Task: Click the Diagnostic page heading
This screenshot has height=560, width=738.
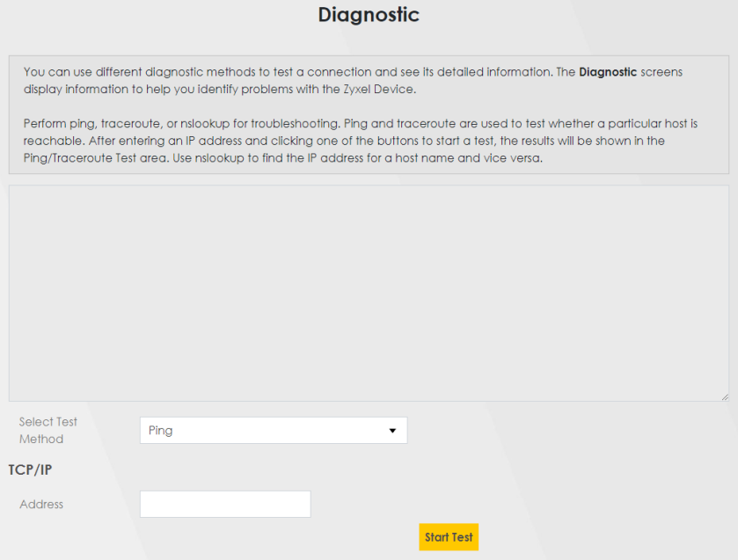Action: point(369,15)
